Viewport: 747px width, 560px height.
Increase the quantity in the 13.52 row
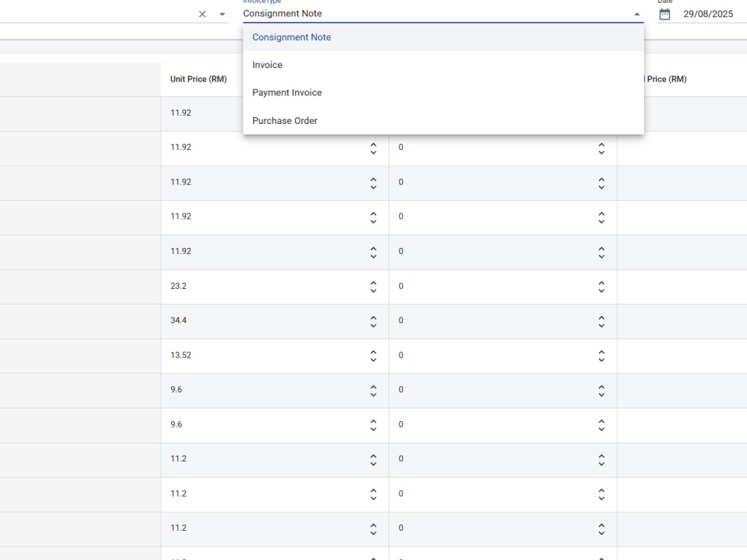coord(601,352)
